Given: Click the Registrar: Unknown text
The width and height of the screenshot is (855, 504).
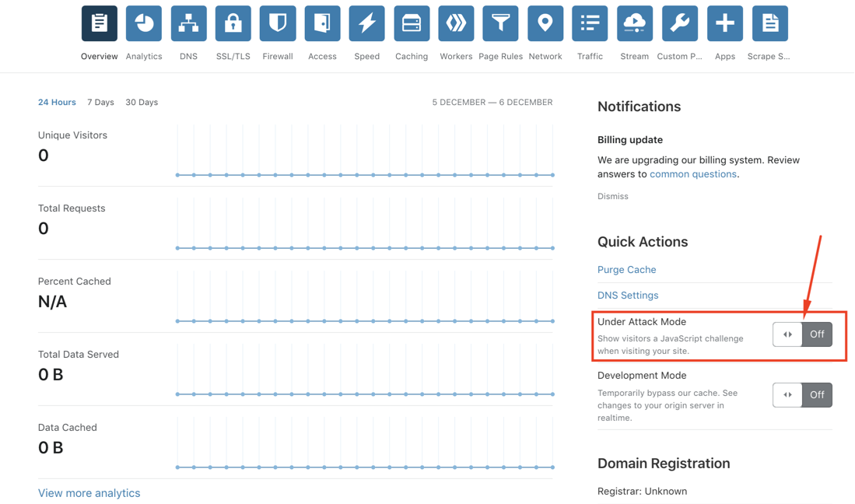Looking at the screenshot, I should click(x=642, y=492).
